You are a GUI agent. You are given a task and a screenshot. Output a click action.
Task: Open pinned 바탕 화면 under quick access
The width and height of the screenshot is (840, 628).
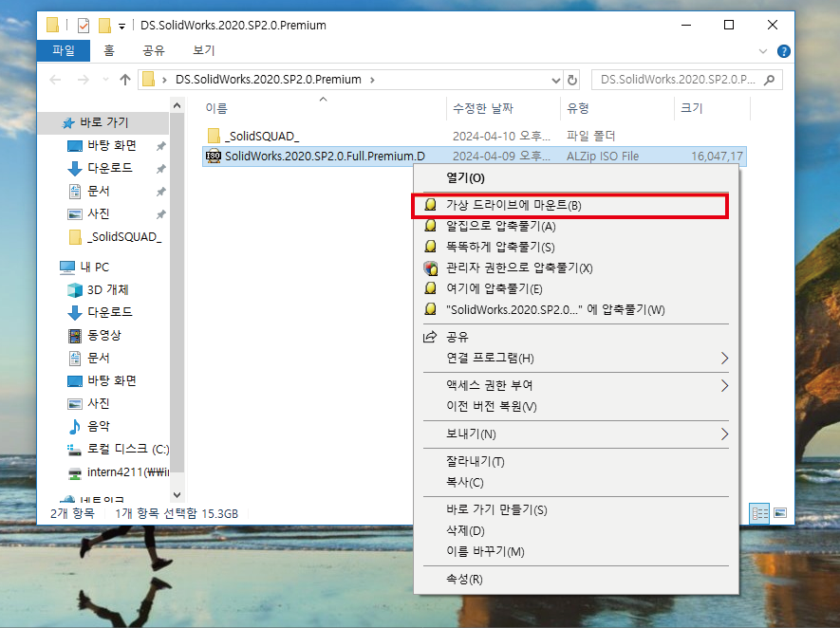(x=111, y=146)
